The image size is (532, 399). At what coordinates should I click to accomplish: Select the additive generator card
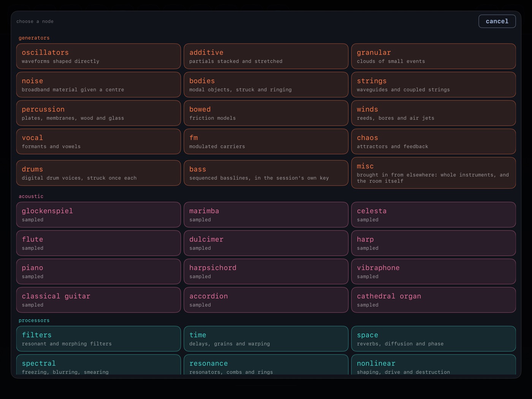266,56
